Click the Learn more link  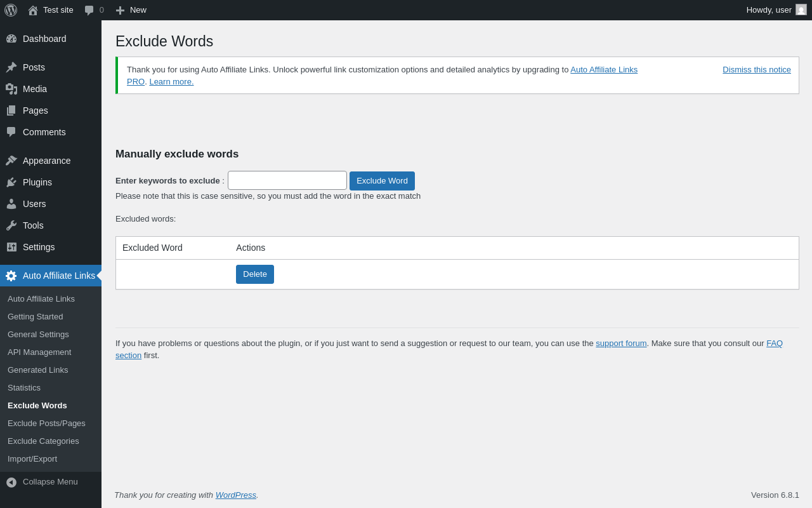[171, 81]
